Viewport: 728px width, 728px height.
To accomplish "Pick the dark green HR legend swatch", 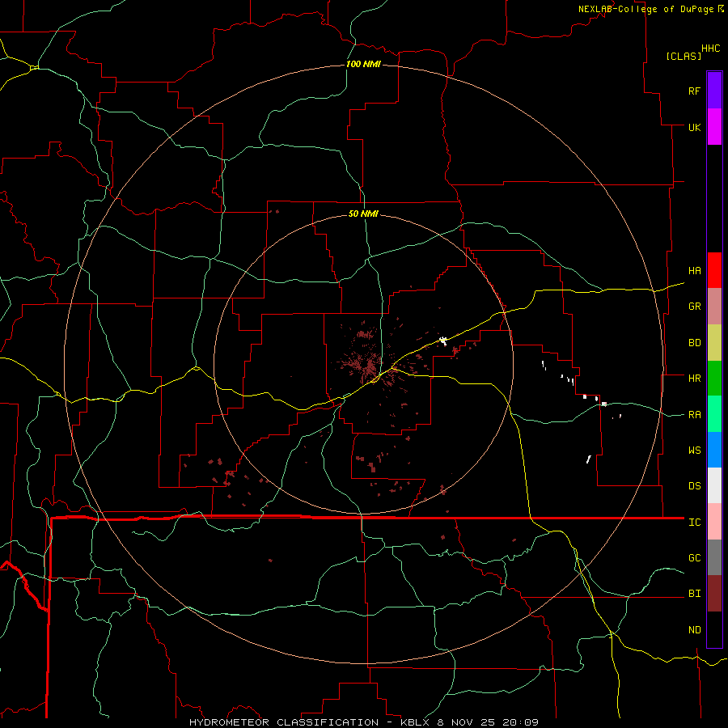I will pyautogui.click(x=714, y=379).
